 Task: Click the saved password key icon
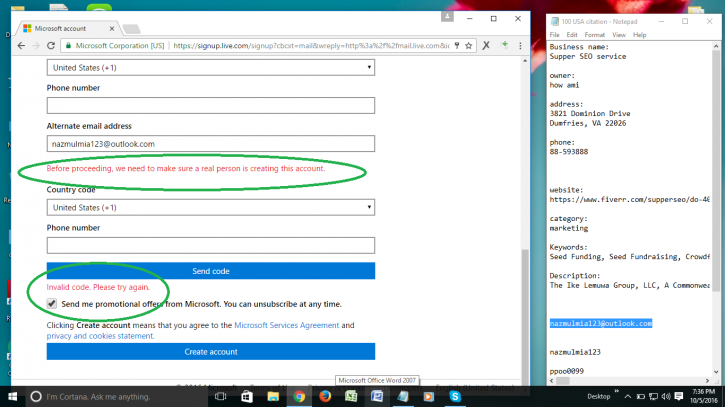(457, 45)
